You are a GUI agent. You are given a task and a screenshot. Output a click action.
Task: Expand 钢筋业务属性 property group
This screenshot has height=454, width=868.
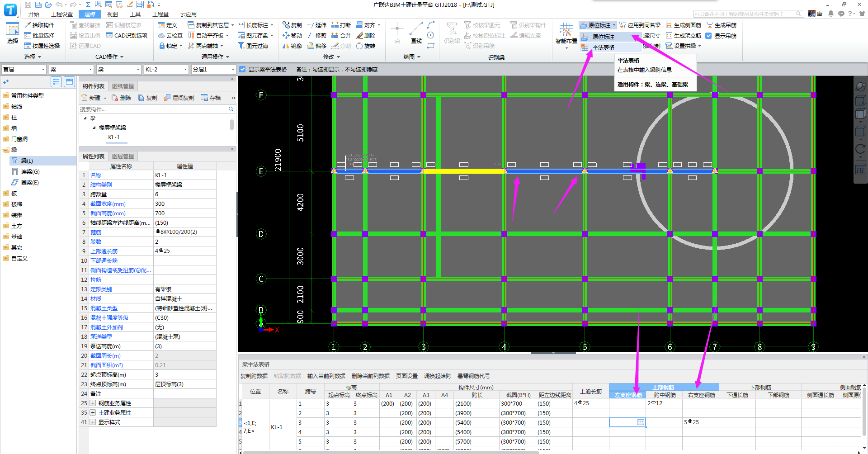point(93,403)
